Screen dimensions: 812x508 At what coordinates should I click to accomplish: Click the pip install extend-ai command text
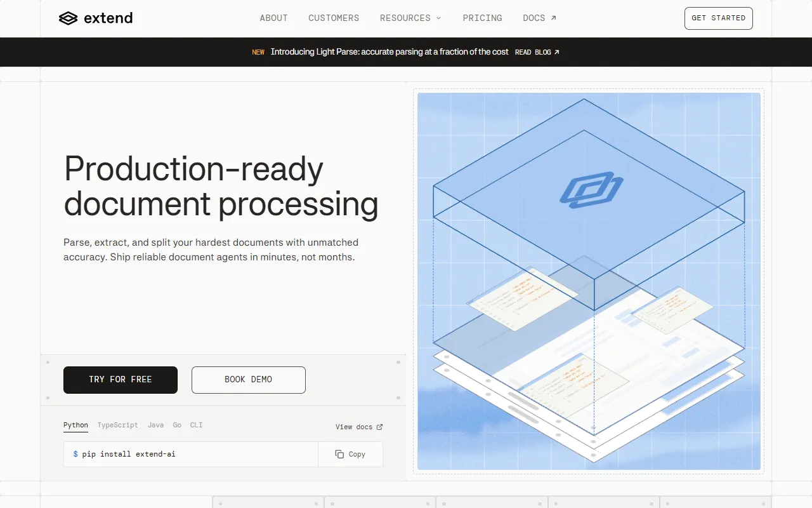[129, 455]
